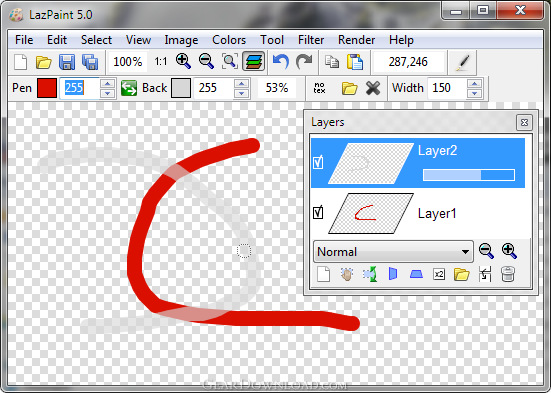Click the Delete layer trash icon
551x393 pixels.
tap(508, 274)
